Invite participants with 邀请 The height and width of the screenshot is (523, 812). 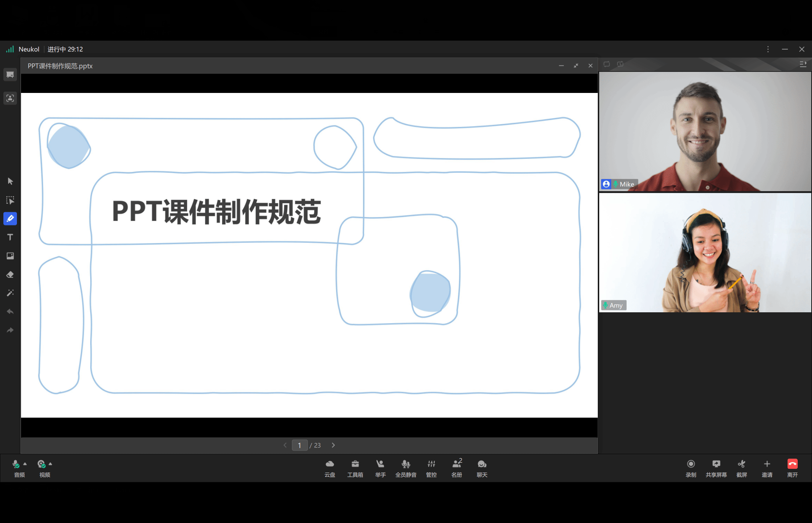767,468
